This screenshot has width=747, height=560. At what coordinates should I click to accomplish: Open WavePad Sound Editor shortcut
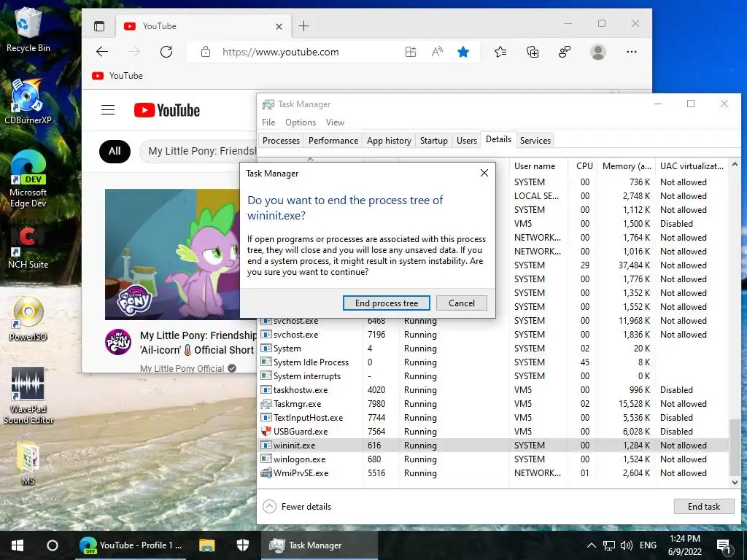pos(28,395)
